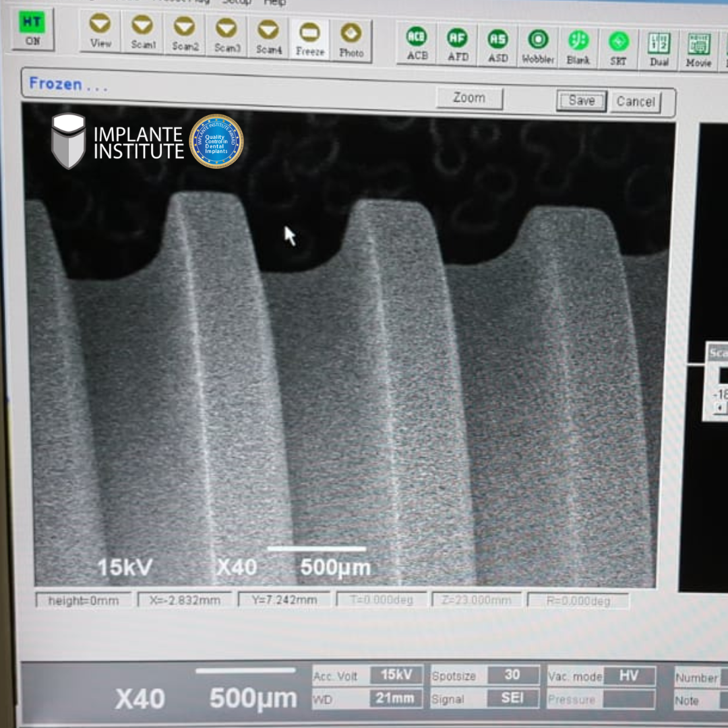Click the Zoom button
Image resolution: width=728 pixels, height=728 pixels.
point(469,98)
